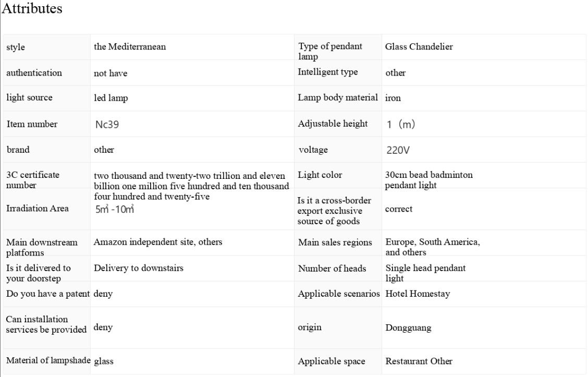Click the Single head pendant light value
This screenshot has width=588, height=377.
point(426,273)
